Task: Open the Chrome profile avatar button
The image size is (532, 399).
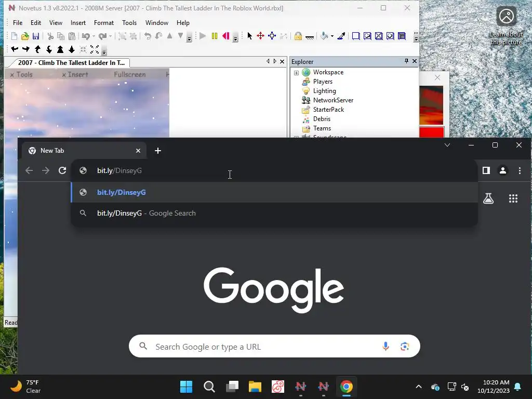Action: [503, 170]
